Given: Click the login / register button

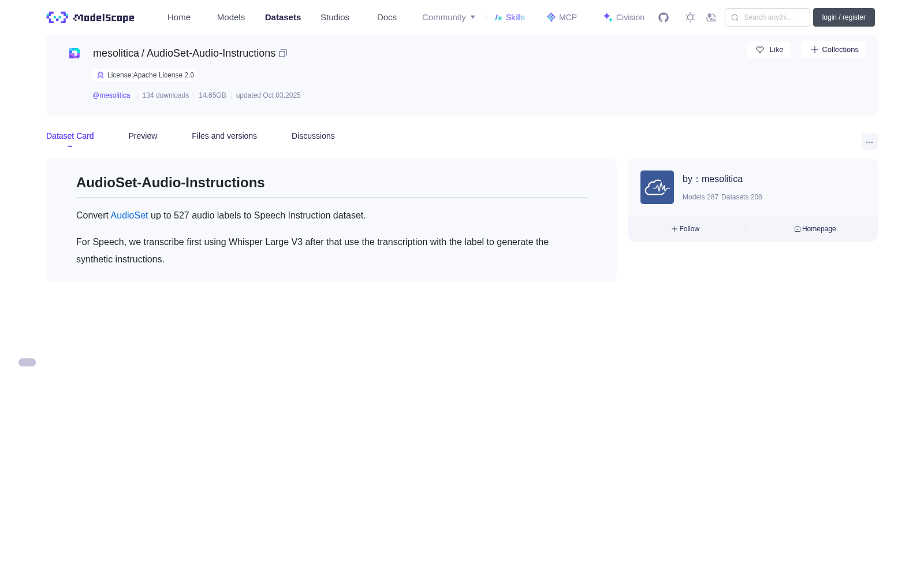Looking at the screenshot, I should tap(844, 17).
